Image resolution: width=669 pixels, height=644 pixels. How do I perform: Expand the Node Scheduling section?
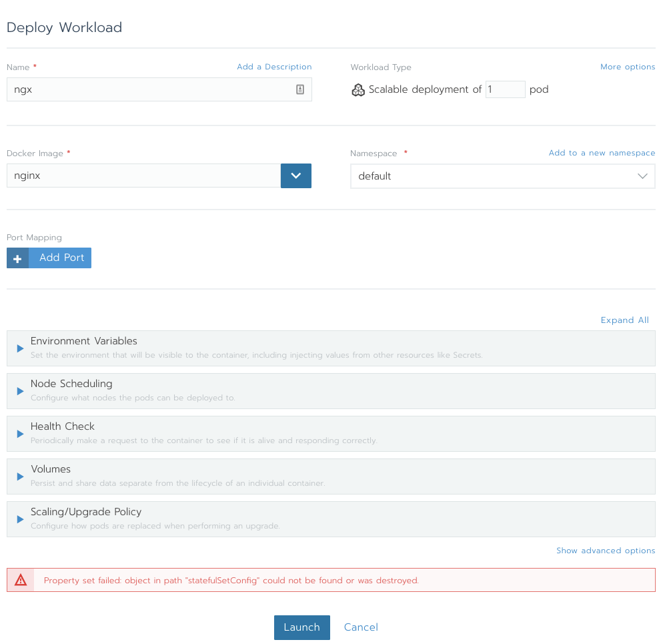[x=331, y=391]
